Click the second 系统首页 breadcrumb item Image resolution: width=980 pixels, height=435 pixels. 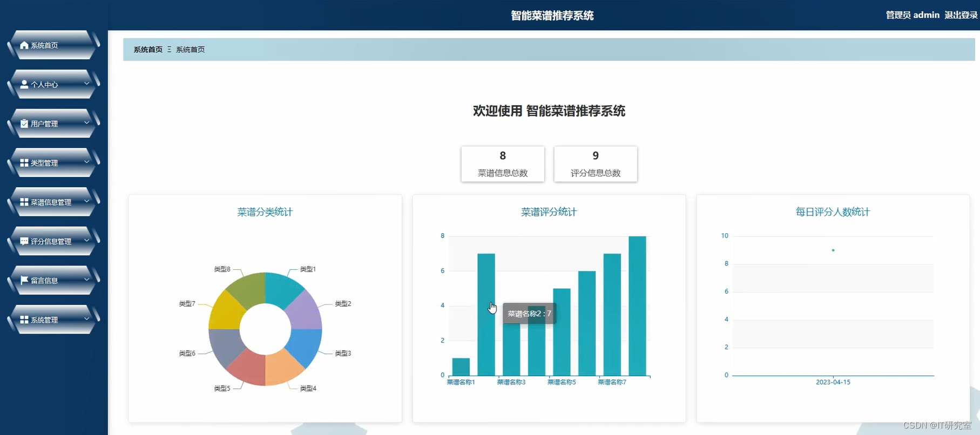190,50
